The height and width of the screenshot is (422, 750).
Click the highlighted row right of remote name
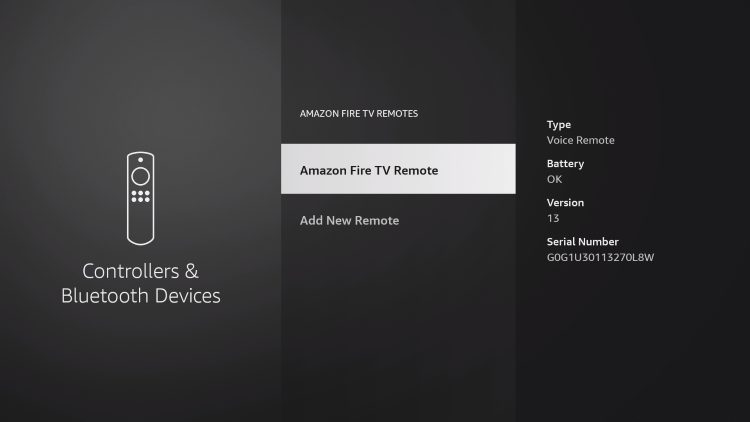pyautogui.click(x=477, y=169)
